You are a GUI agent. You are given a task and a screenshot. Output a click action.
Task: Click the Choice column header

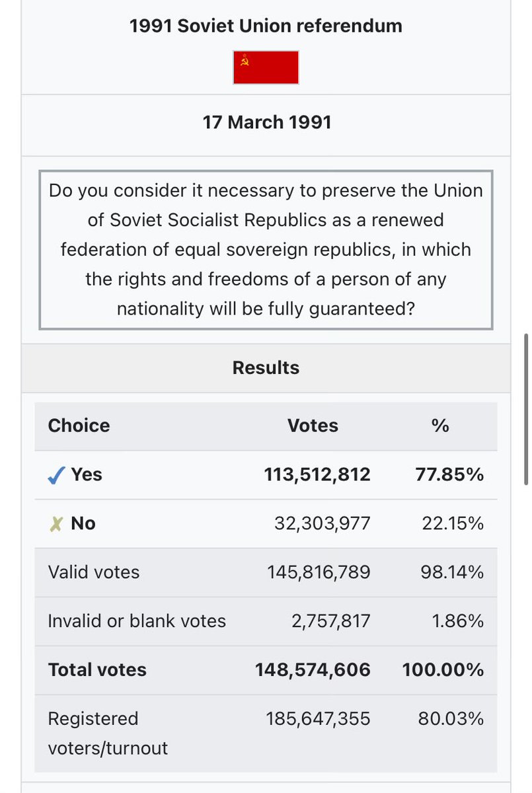[79, 426]
